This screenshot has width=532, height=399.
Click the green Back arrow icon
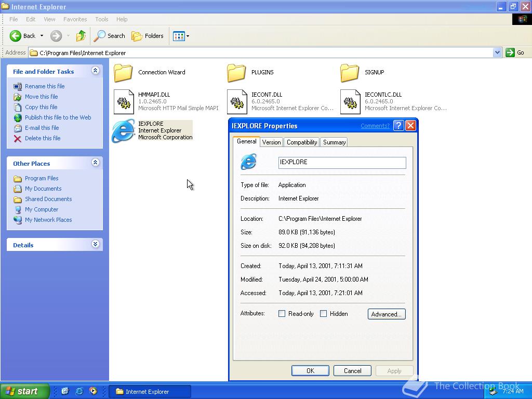[x=15, y=36]
